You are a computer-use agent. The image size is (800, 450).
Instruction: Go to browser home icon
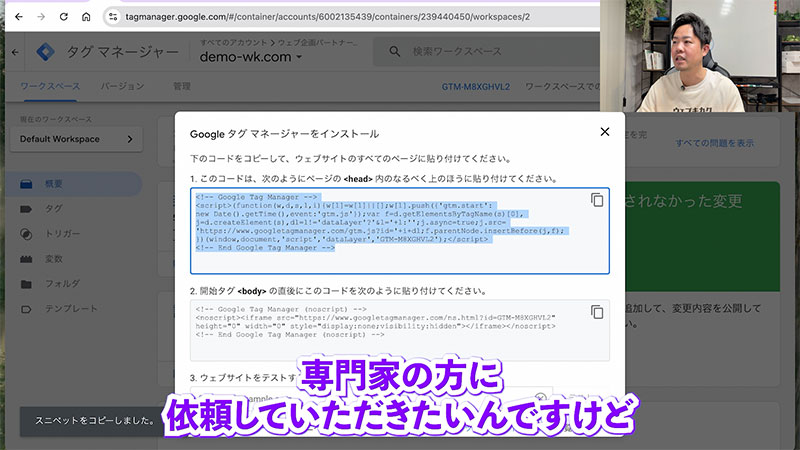(x=86, y=17)
